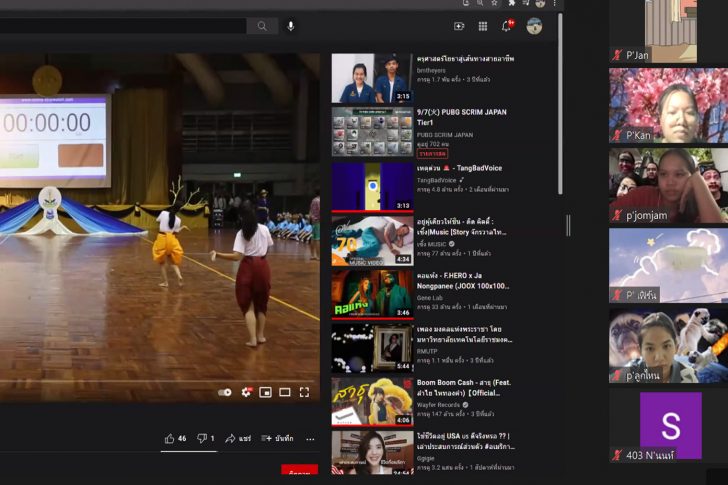Open the PUBG SCRIM JAPAN Tier1 video
Image resolution: width=728 pixels, height=485 pixels.
[x=464, y=117]
